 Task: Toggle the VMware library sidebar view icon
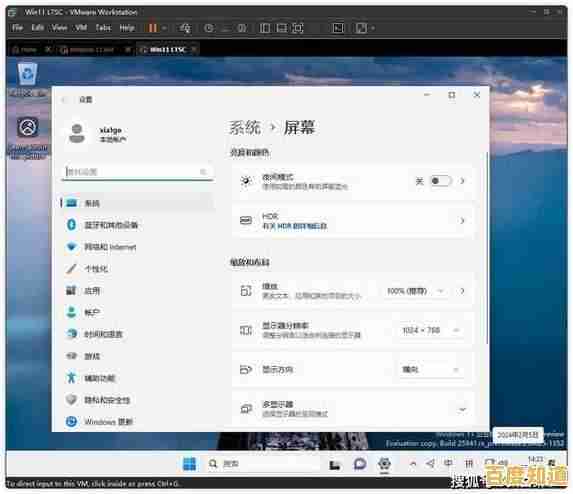click(265, 28)
